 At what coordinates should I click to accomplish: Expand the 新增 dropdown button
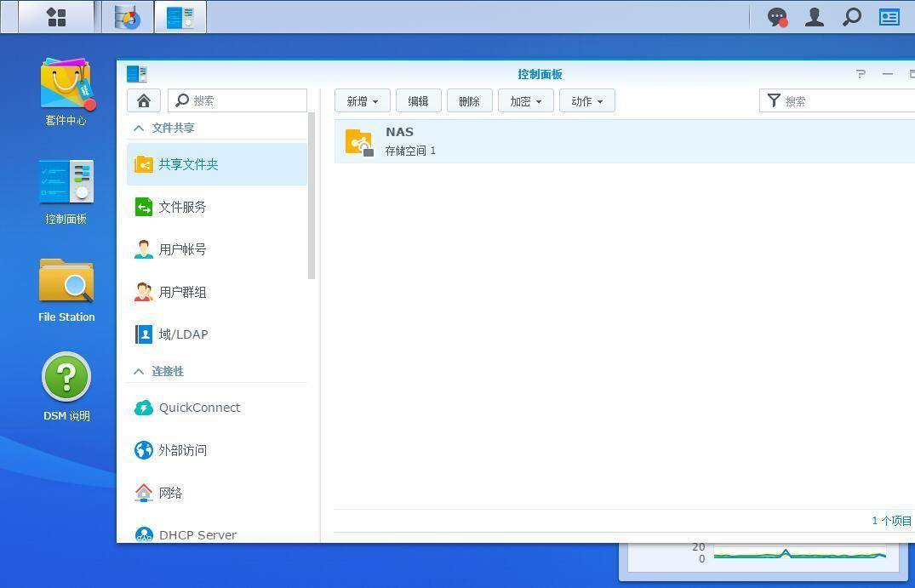click(x=363, y=101)
